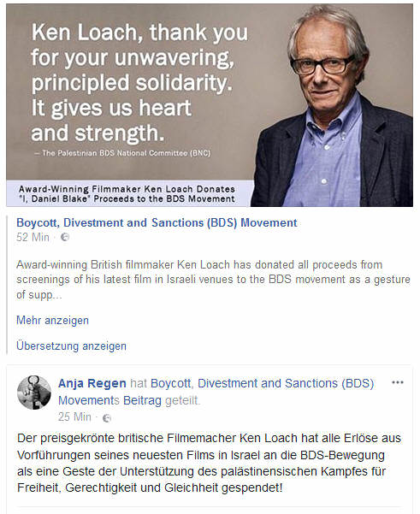Click Ken Loach's portrait in the image
The width and height of the screenshot is (420, 514).
click(332, 107)
